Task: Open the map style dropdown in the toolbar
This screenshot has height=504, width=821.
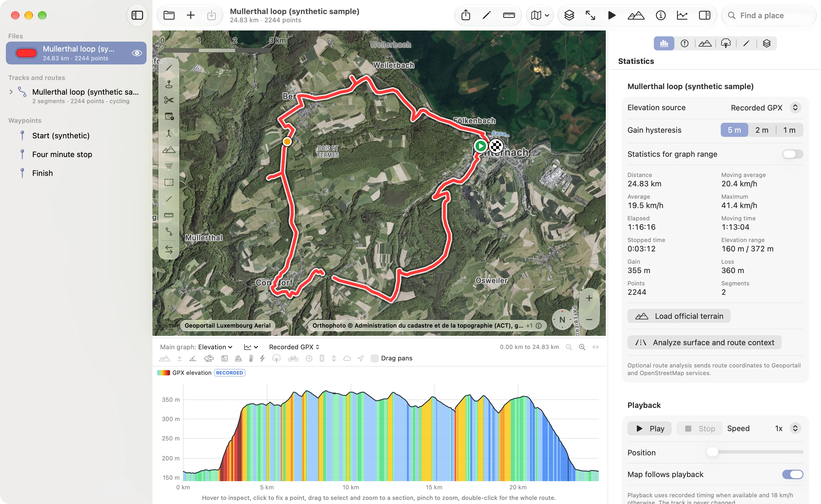Action: coord(540,15)
